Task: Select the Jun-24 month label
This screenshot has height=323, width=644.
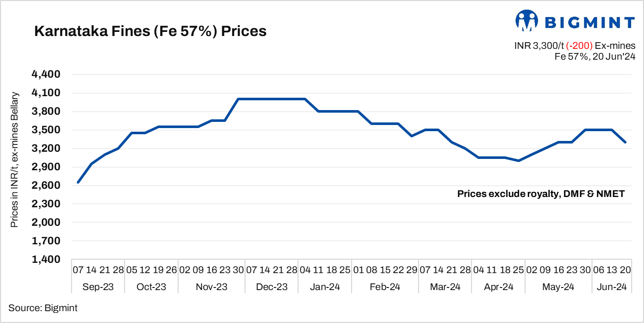Action: [611, 287]
